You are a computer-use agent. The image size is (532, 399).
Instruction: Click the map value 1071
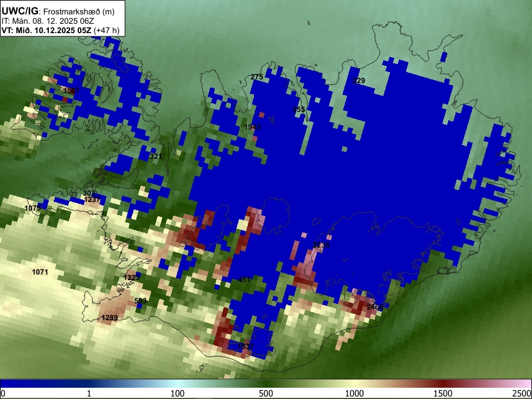tap(40, 272)
